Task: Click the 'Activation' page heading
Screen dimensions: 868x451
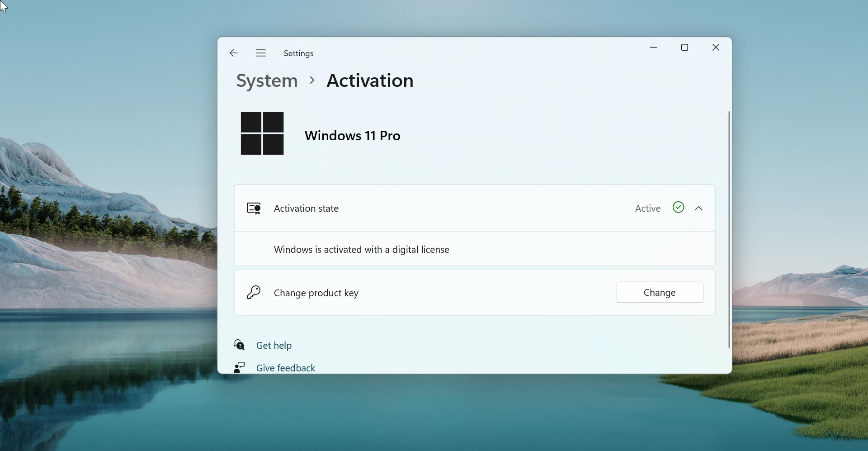Action: (x=370, y=81)
